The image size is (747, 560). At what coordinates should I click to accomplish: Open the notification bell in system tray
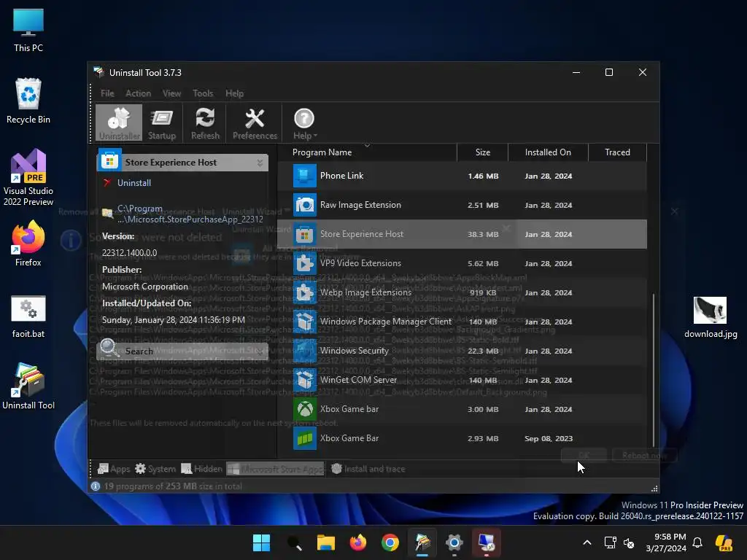(697, 542)
